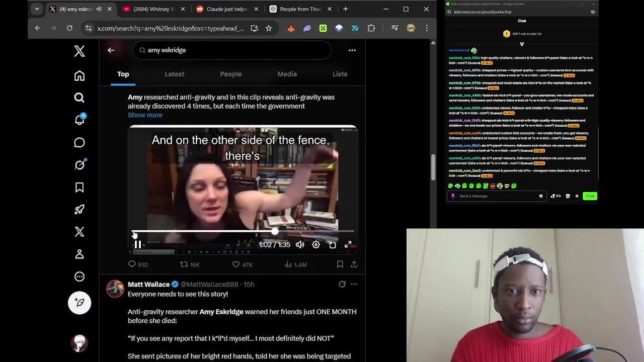644x362 pixels.
Task: Open video settings gear
Action: (316, 245)
